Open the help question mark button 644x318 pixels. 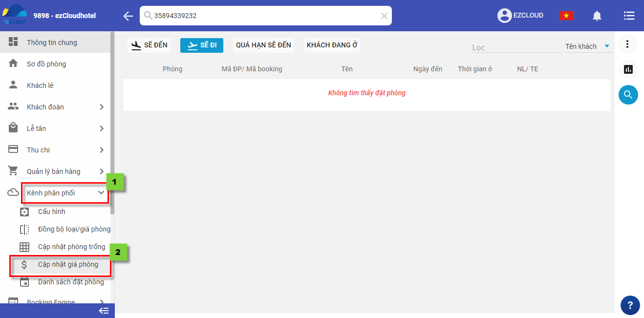[x=630, y=305]
